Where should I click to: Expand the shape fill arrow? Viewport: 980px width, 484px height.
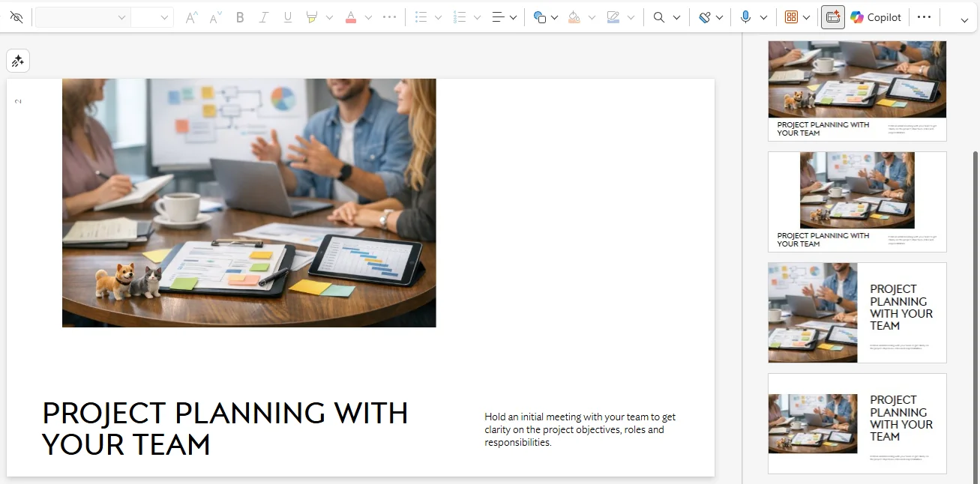point(592,17)
